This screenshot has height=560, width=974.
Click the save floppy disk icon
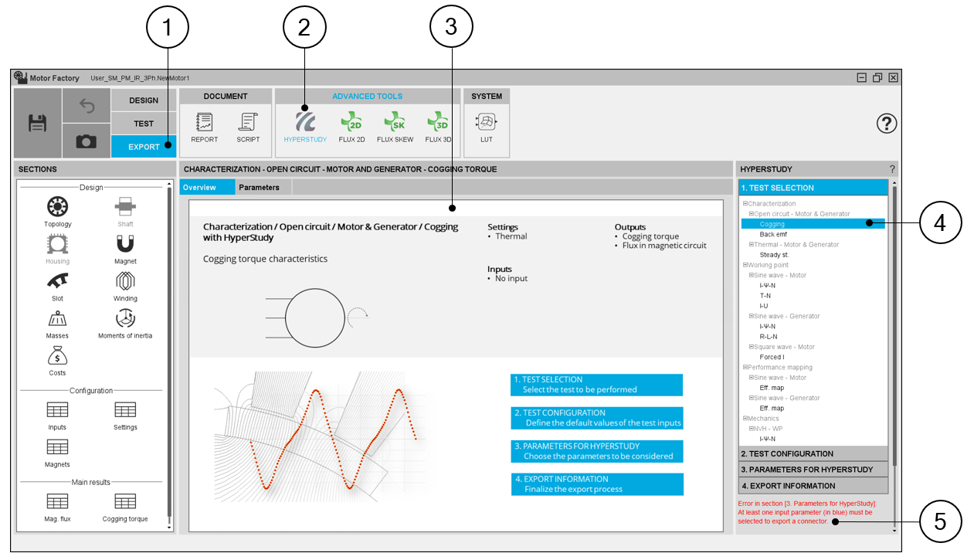click(37, 123)
